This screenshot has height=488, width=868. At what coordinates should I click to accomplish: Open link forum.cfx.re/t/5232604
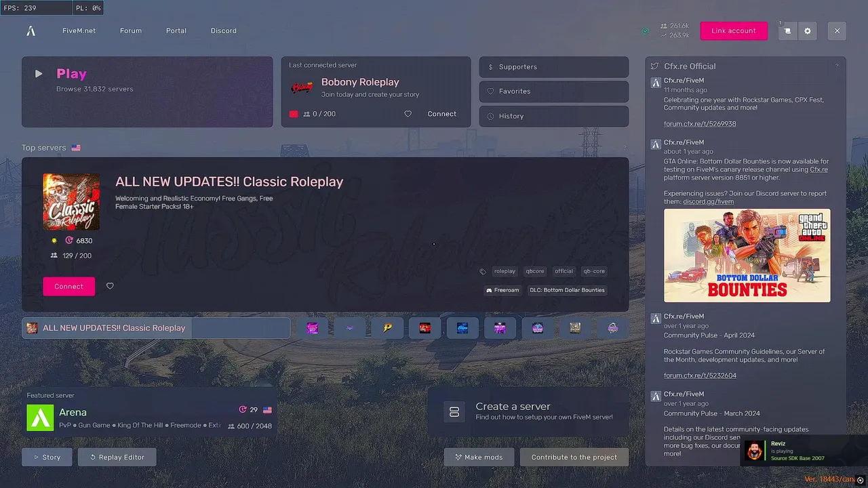pos(700,375)
